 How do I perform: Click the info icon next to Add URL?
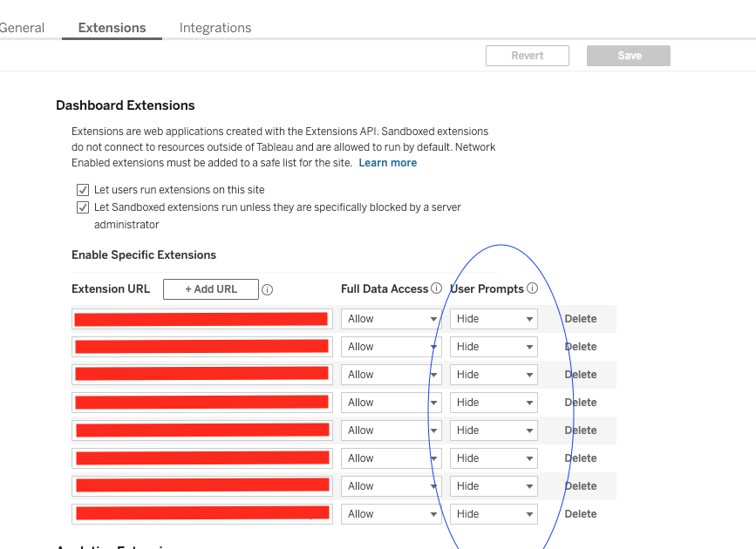pyautogui.click(x=267, y=288)
